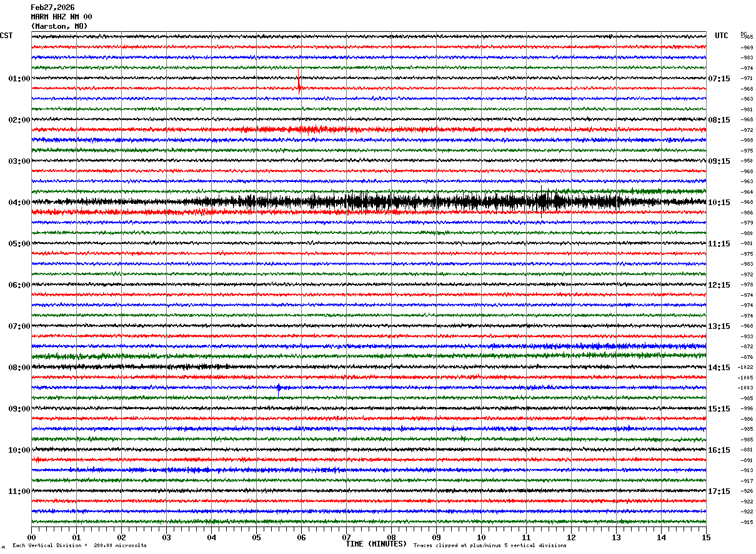Click the minute 00 axis label
This screenshot has width=756, height=554.
click(x=32, y=537)
